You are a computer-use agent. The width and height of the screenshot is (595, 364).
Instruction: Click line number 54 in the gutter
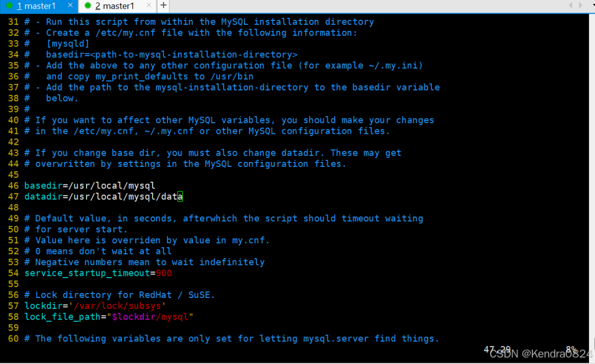(13, 273)
